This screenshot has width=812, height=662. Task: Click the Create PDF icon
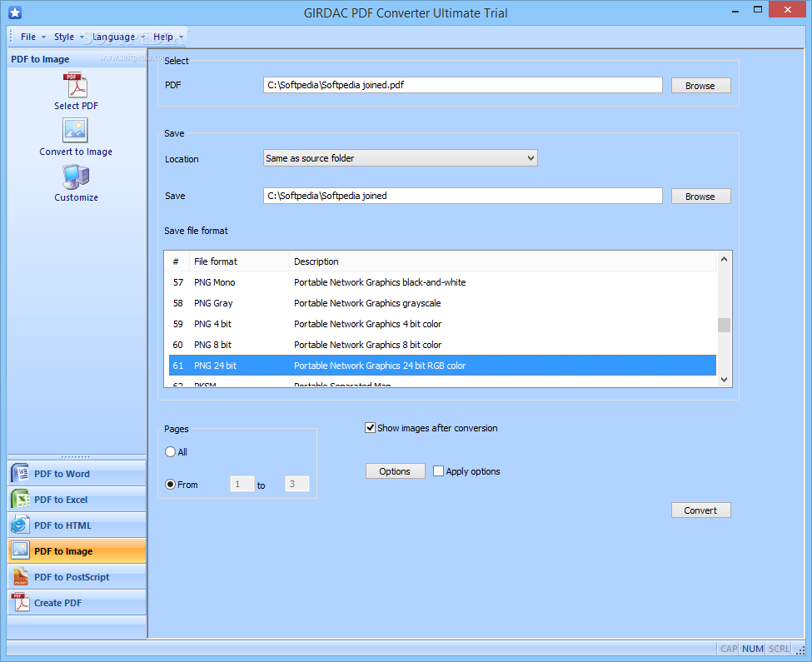click(20, 603)
